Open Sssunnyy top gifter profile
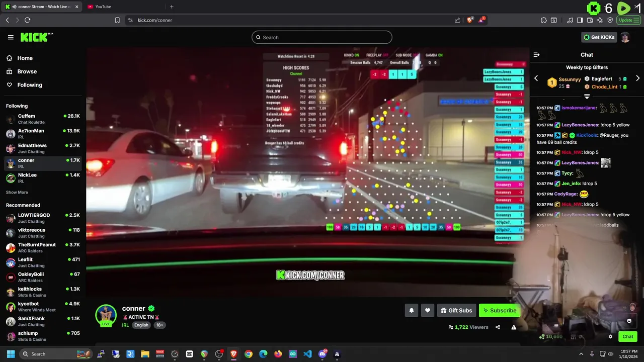Image resolution: width=644 pixels, height=362 pixels. pyautogui.click(x=570, y=79)
